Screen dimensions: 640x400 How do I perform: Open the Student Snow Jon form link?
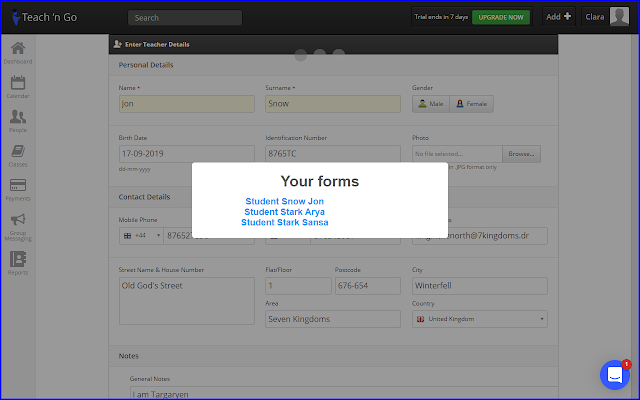(x=284, y=202)
